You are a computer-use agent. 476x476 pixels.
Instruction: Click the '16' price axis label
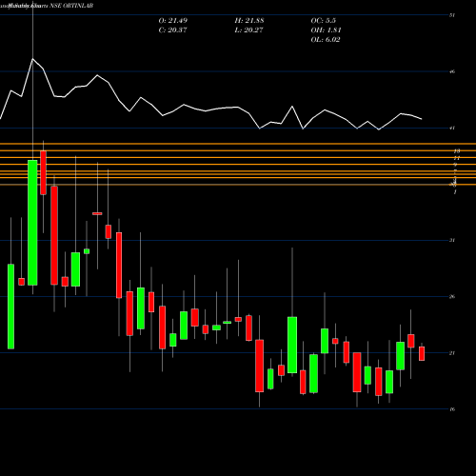[452, 409]
